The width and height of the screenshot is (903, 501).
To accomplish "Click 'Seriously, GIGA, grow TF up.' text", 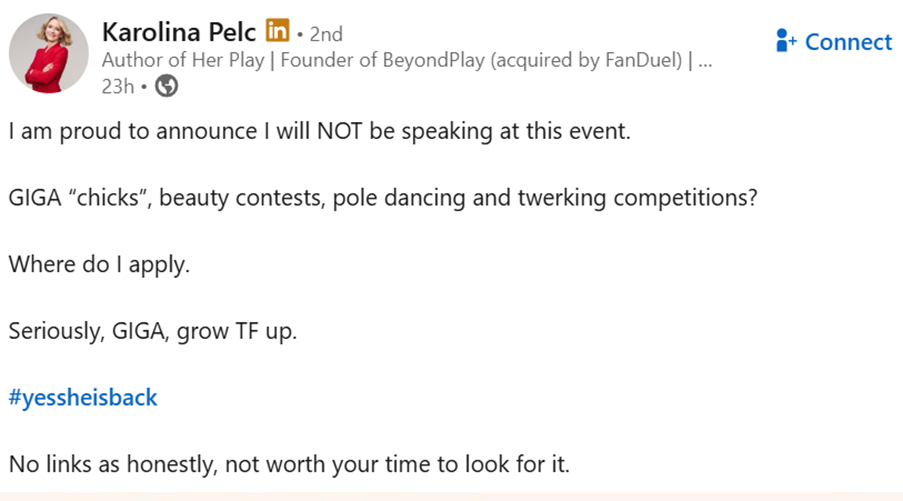I will click(152, 331).
